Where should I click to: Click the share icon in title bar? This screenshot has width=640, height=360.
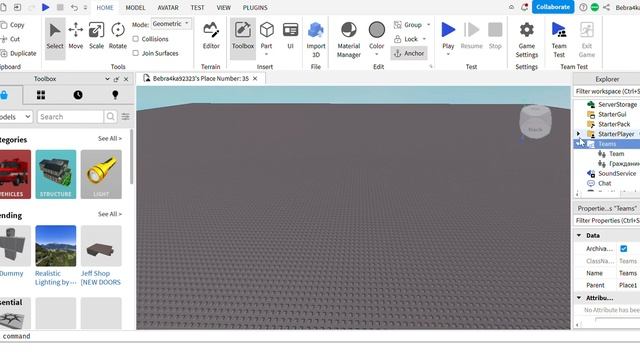pyautogui.click(x=607, y=7)
